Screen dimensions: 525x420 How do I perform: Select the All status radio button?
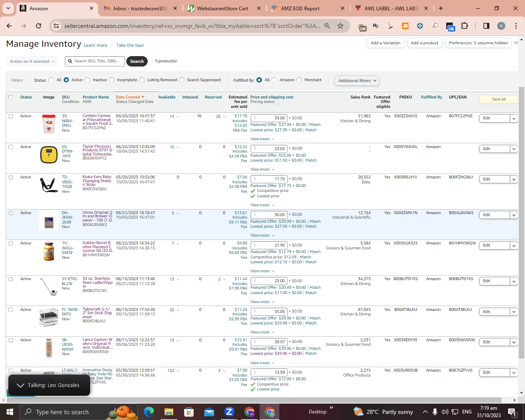tap(51, 80)
